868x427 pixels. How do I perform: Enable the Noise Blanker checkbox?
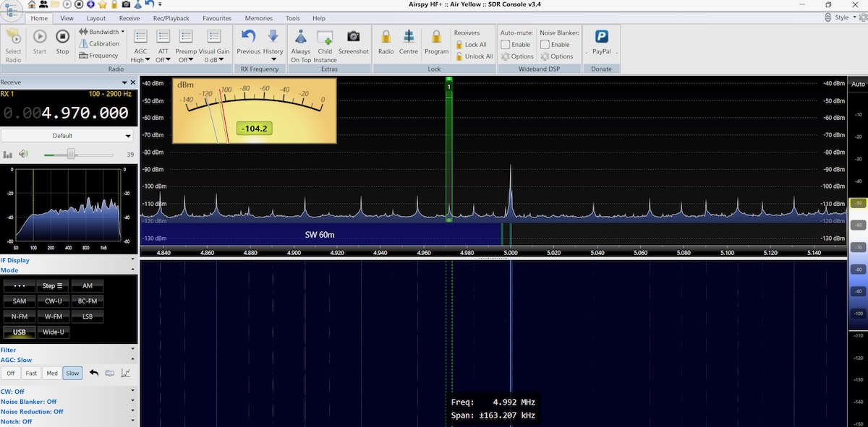click(545, 45)
